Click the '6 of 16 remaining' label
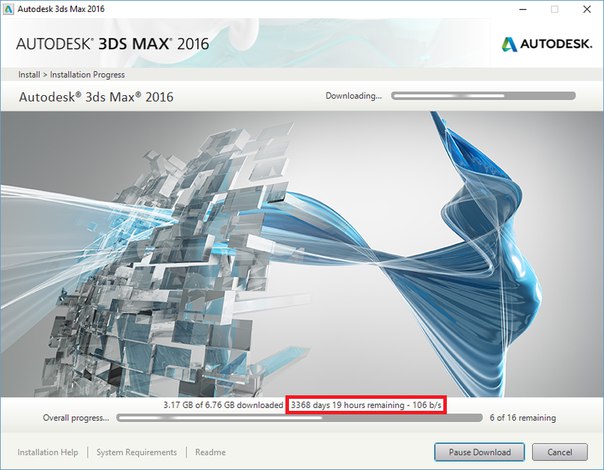Image resolution: width=604 pixels, height=470 pixels. coord(523,418)
